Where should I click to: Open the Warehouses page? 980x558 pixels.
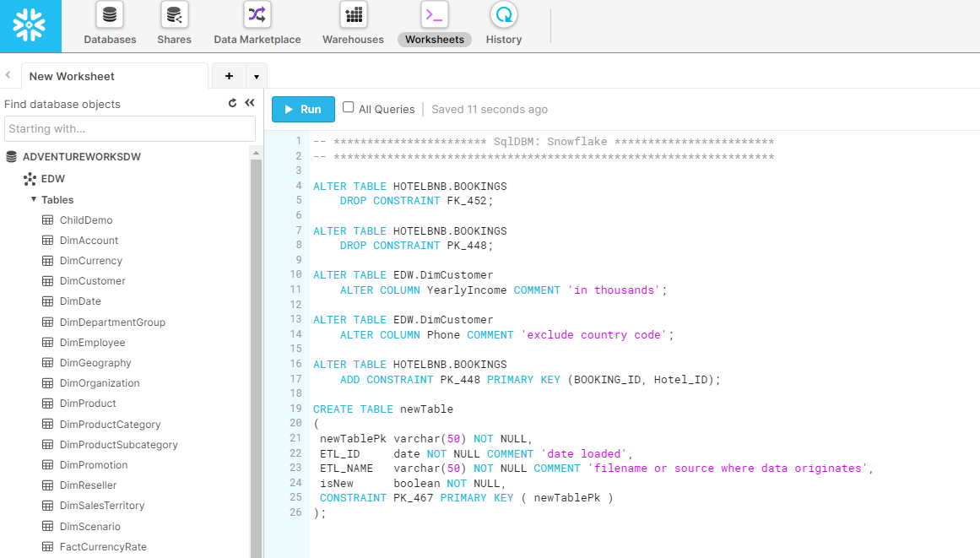[x=353, y=24]
